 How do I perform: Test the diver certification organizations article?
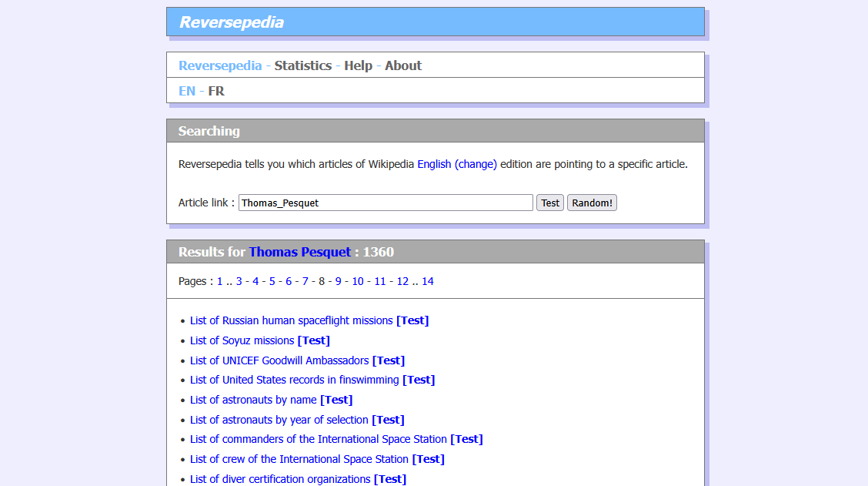tap(390, 479)
